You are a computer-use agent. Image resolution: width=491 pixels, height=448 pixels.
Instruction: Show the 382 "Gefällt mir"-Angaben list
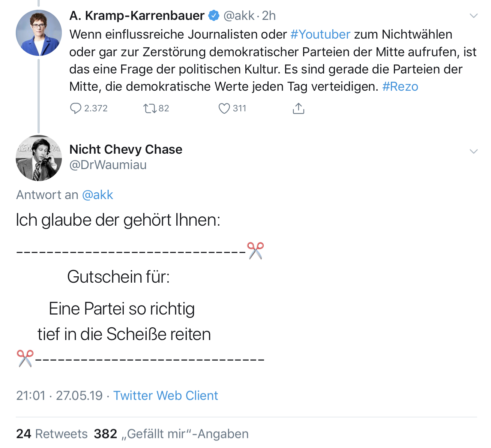pos(171,434)
